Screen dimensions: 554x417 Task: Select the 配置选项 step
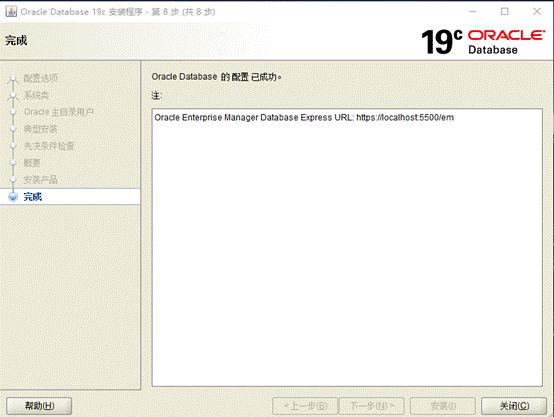tap(41, 78)
